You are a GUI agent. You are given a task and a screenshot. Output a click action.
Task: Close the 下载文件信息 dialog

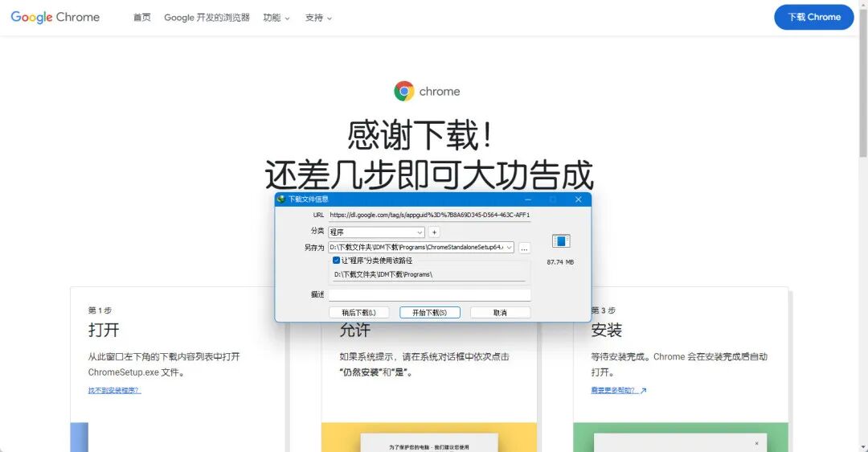click(x=578, y=199)
